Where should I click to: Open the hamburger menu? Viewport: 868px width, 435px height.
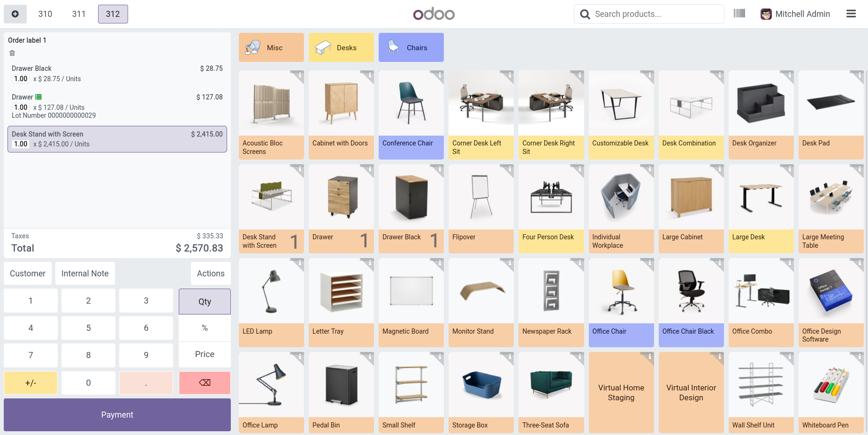pyautogui.click(x=851, y=14)
